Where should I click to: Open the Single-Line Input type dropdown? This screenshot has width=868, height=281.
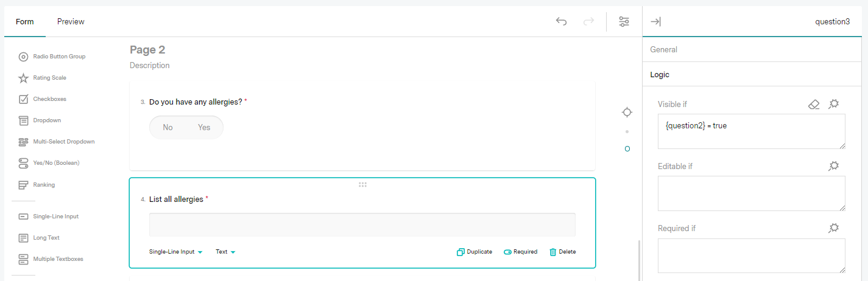[x=175, y=252]
